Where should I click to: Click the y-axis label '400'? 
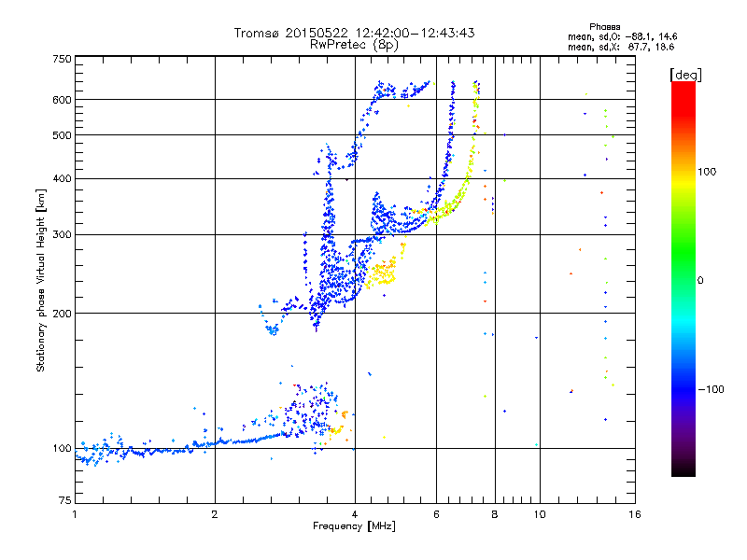click(62, 178)
